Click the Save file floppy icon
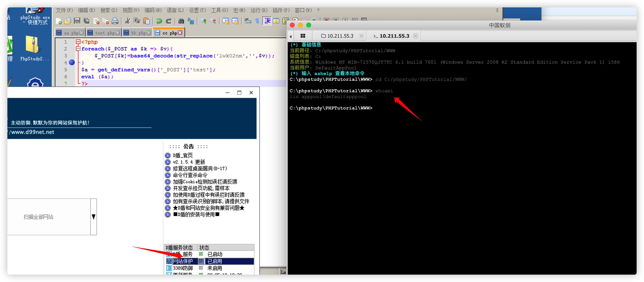The image size is (644, 282). point(77,21)
